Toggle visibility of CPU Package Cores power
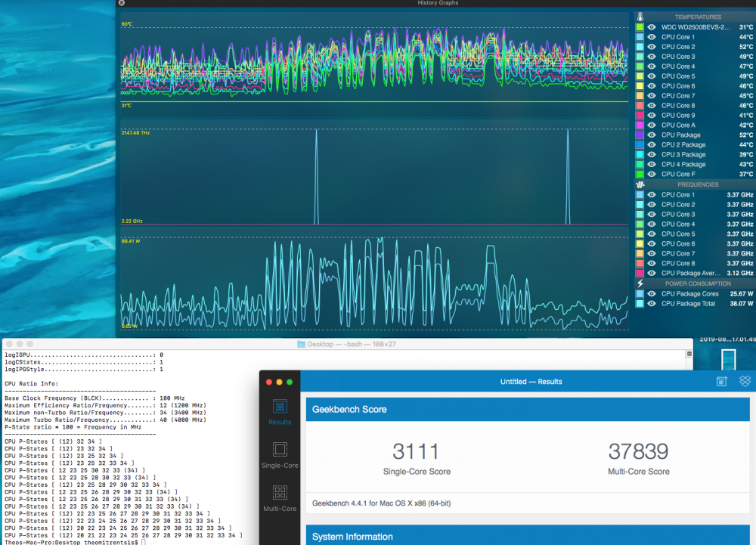The image size is (756, 545). click(652, 293)
